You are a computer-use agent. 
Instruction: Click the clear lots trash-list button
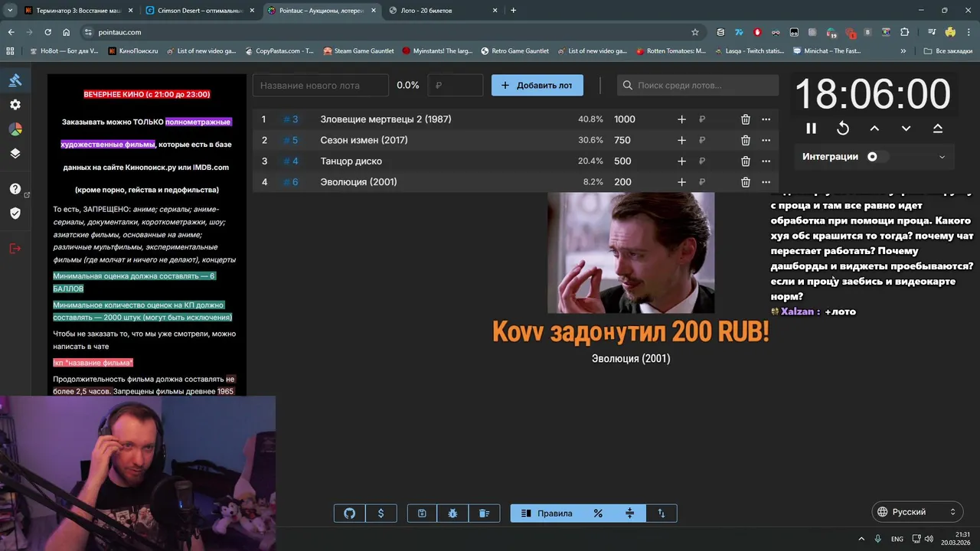point(484,514)
